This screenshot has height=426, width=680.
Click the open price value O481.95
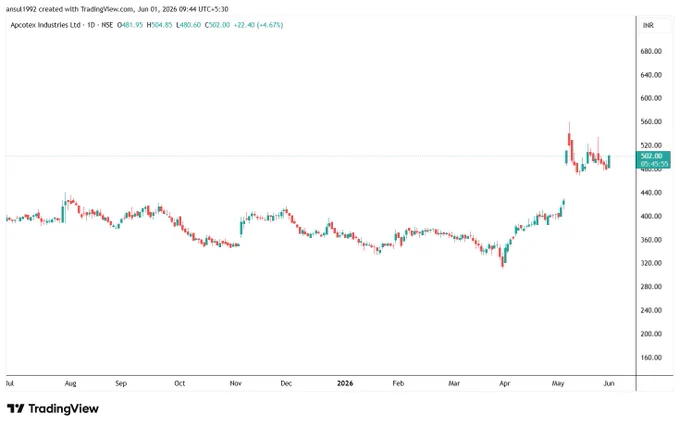(x=130, y=25)
